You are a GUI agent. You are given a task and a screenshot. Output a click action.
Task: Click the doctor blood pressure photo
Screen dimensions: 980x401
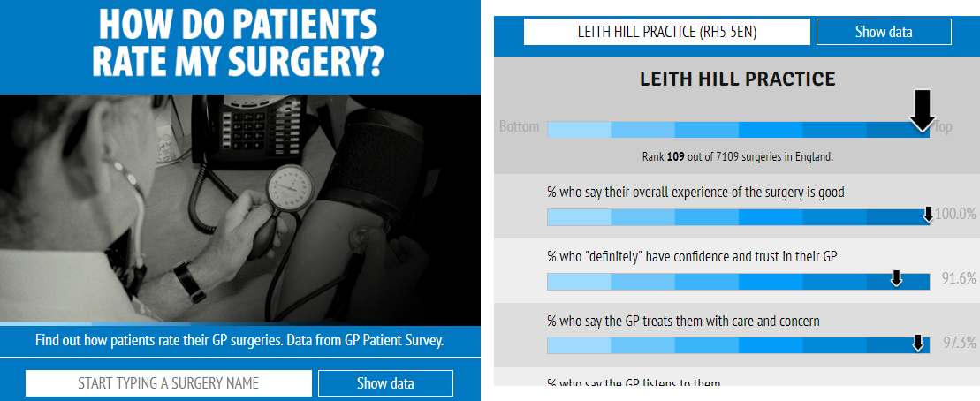click(240, 210)
